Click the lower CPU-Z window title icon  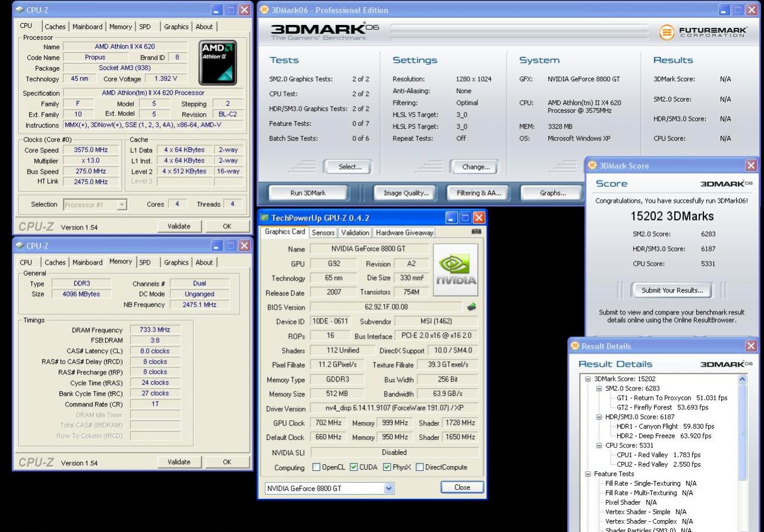[20, 245]
